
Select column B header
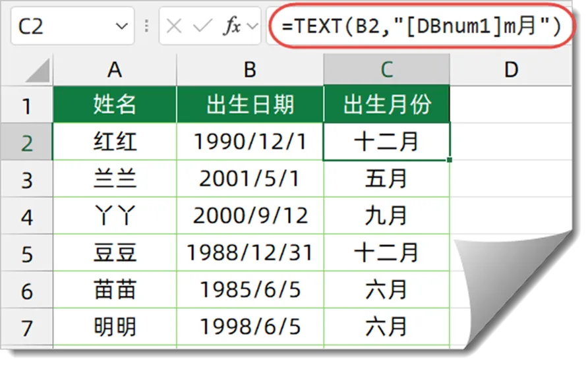(x=250, y=70)
